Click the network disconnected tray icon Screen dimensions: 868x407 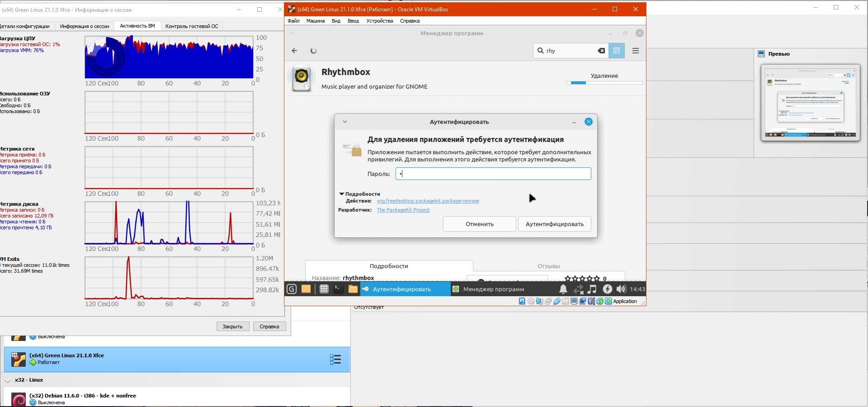(x=578, y=289)
